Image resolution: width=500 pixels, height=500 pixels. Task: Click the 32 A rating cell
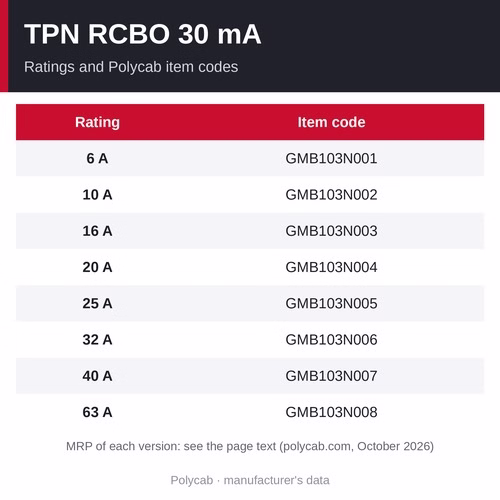point(97,340)
